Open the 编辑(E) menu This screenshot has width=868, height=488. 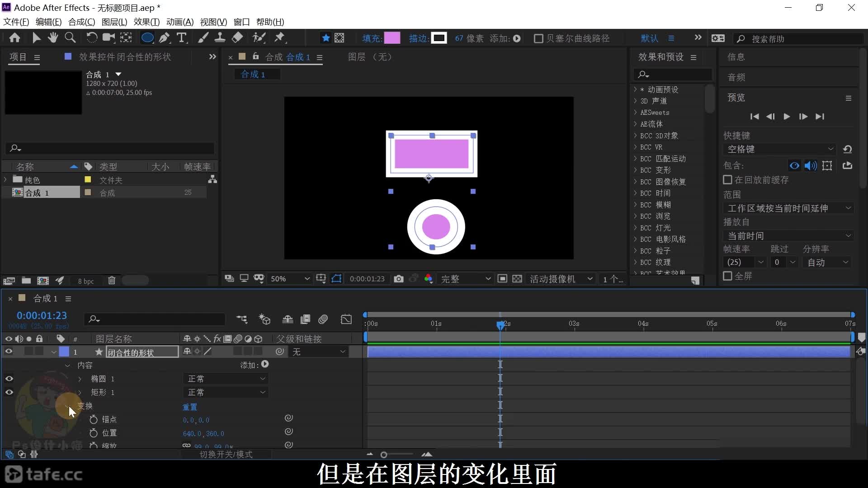tap(48, 22)
